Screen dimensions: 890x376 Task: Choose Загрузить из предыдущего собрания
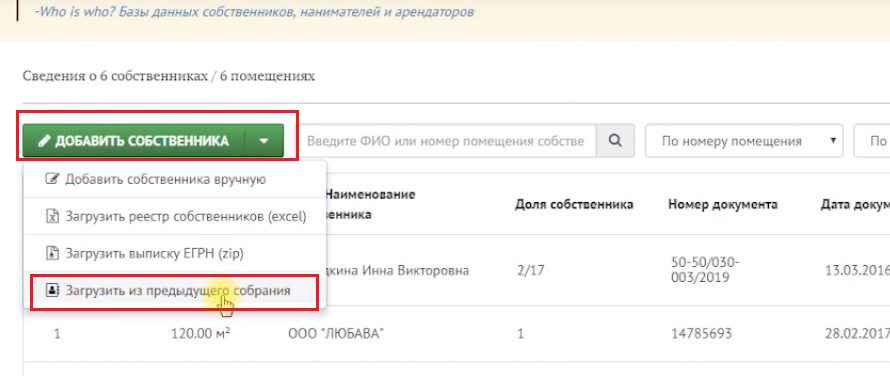175,291
